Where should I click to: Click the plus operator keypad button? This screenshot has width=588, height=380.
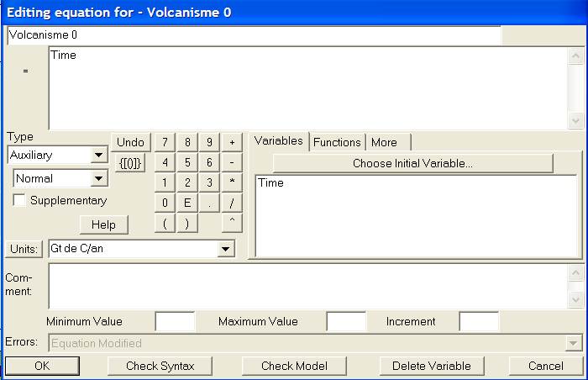[231, 142]
